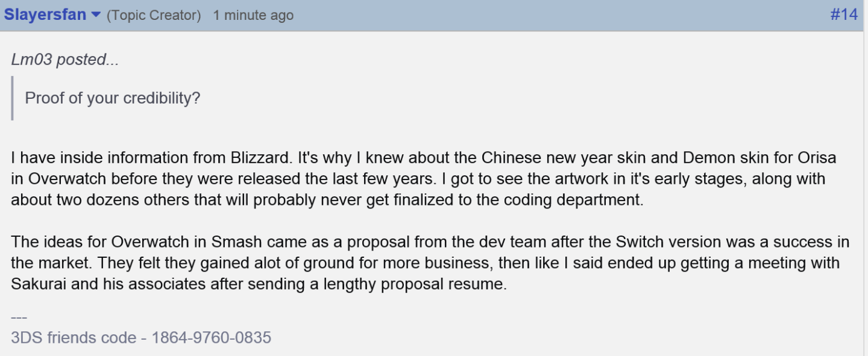The height and width of the screenshot is (356, 868).
Task: Open the #14 post permalink
Action: pyautogui.click(x=844, y=14)
